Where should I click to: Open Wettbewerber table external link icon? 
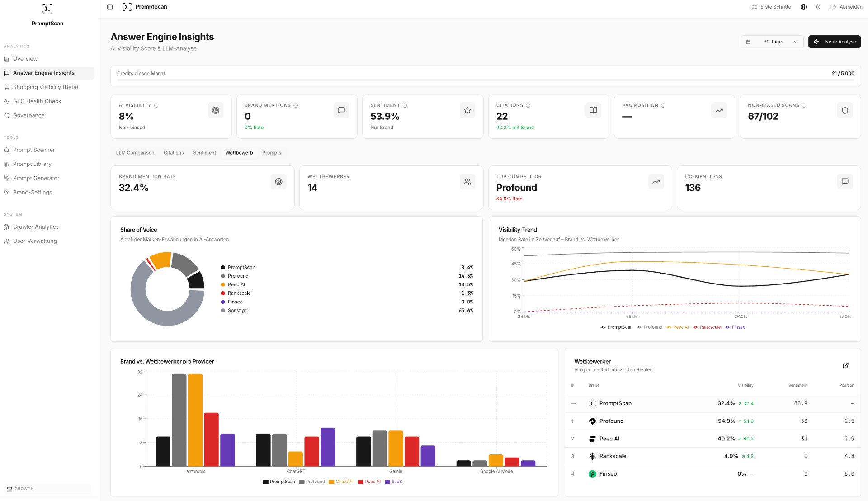[x=846, y=365]
